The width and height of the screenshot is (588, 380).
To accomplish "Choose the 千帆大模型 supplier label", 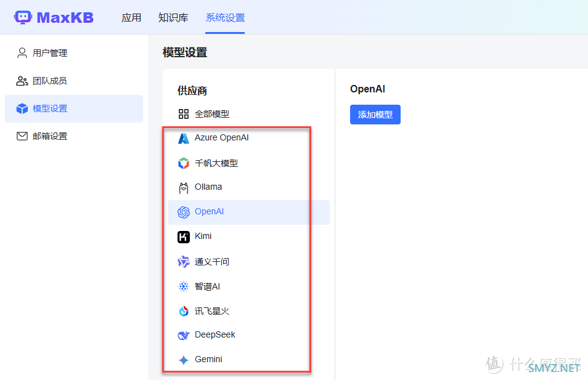I will pos(216,163).
